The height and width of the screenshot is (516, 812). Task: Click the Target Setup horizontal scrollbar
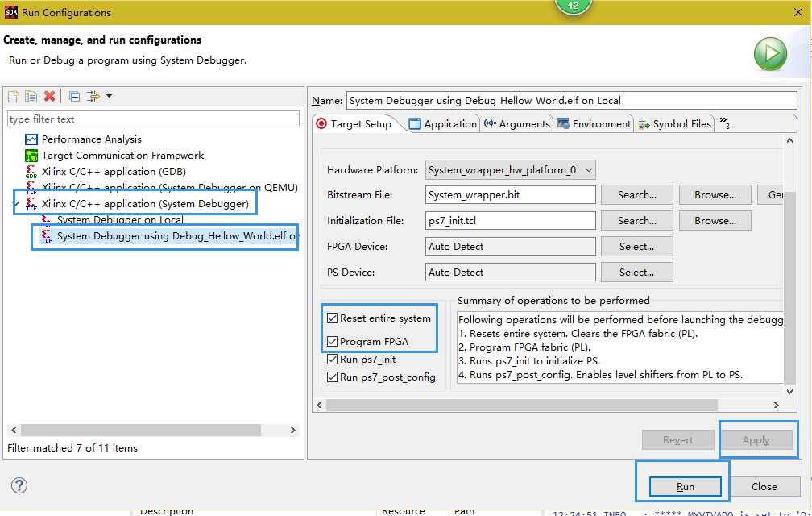(x=521, y=405)
